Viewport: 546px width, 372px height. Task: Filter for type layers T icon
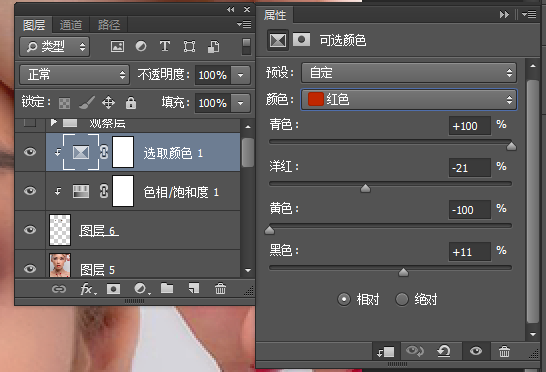[x=165, y=46]
